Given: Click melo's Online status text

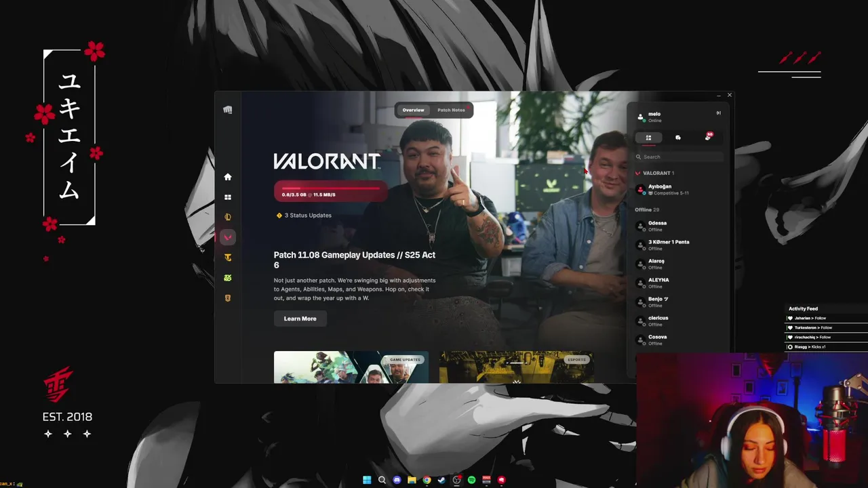Looking at the screenshot, I should pyautogui.click(x=654, y=121).
